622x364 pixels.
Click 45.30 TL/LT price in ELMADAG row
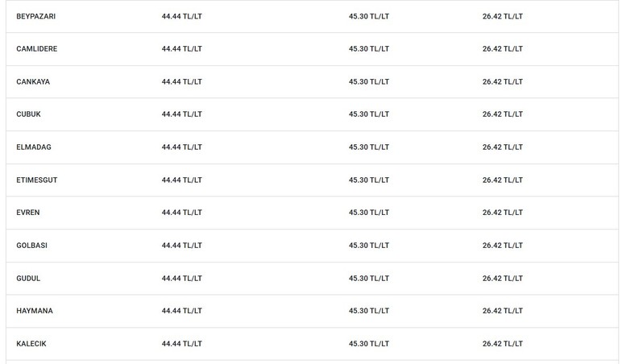click(369, 147)
